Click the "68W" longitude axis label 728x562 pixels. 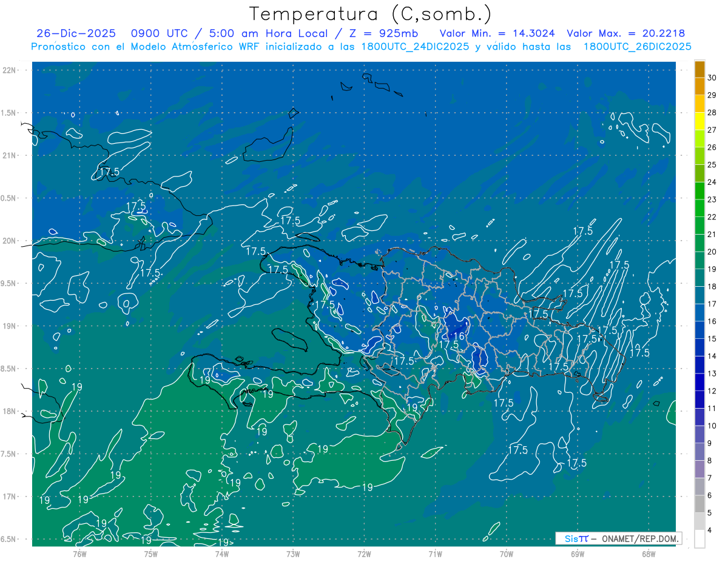[x=649, y=554]
